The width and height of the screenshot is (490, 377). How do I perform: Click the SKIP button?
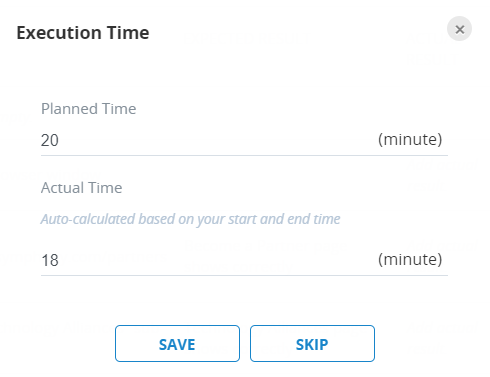coord(312,343)
